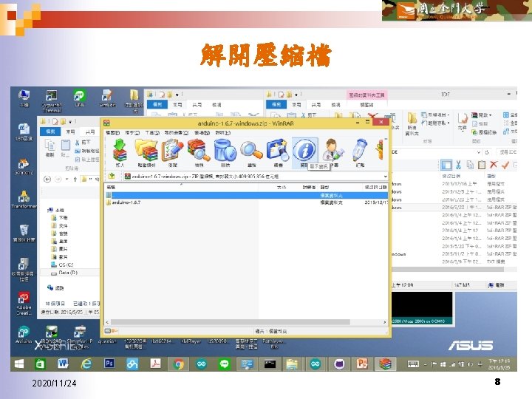The height and width of the screenshot is (399, 532).
Task: Open Recycle Bin desktop icon
Action: coord(24,233)
